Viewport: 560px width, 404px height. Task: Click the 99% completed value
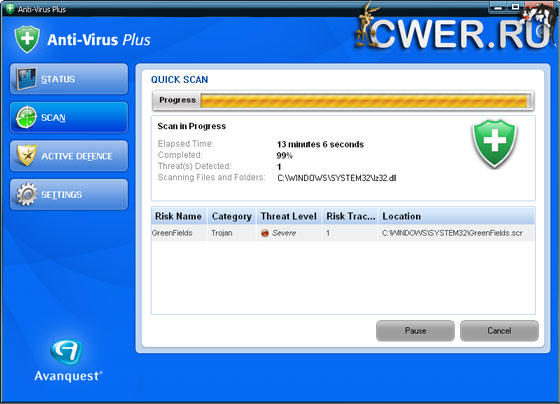(x=285, y=156)
